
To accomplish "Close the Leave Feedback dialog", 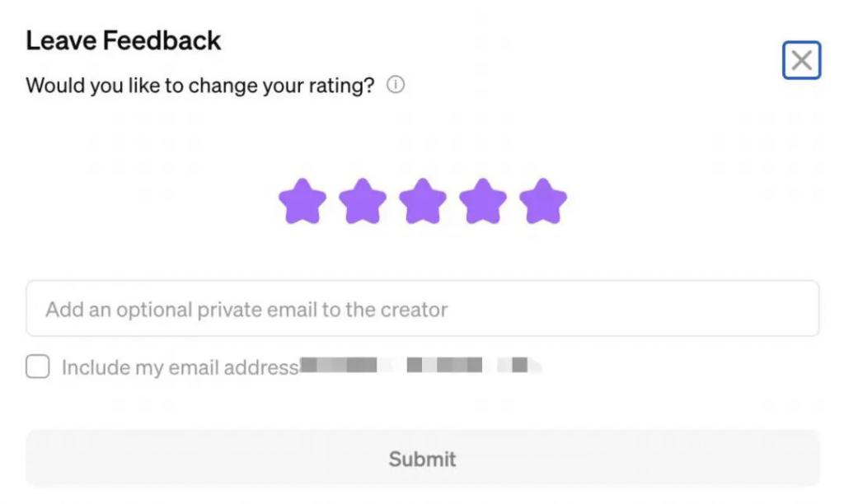I will pos(801,60).
